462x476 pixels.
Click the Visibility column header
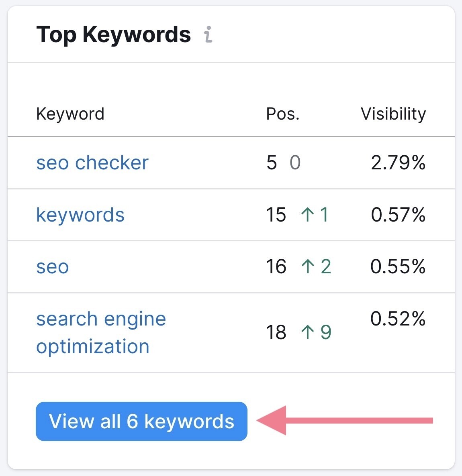[393, 114]
